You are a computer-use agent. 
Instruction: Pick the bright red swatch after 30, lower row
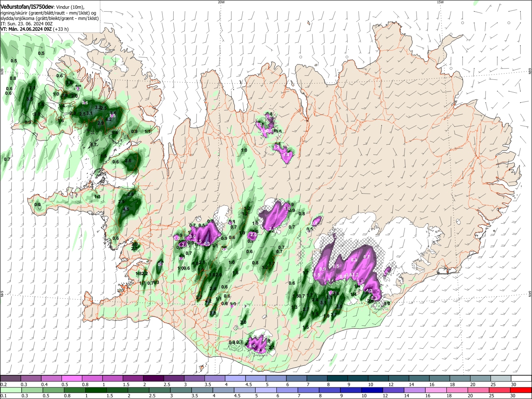coord(521,390)
